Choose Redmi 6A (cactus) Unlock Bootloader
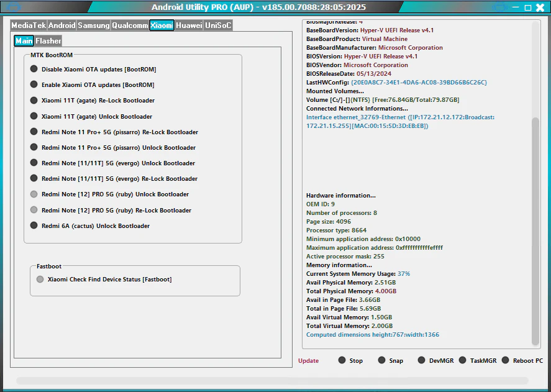The width and height of the screenshot is (551, 392). point(90,226)
